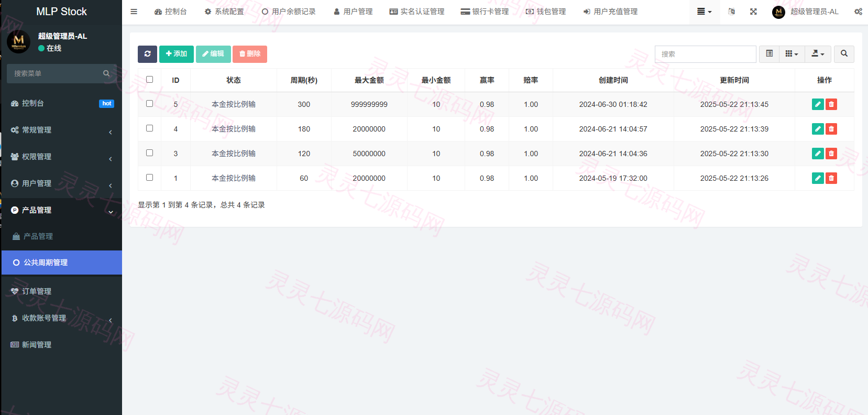
Task: Click the refresh table icon button
Action: click(147, 54)
